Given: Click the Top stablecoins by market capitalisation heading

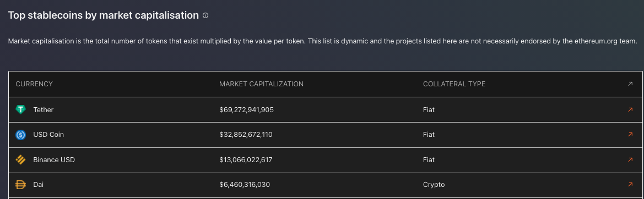Looking at the screenshot, I should pos(104,15).
